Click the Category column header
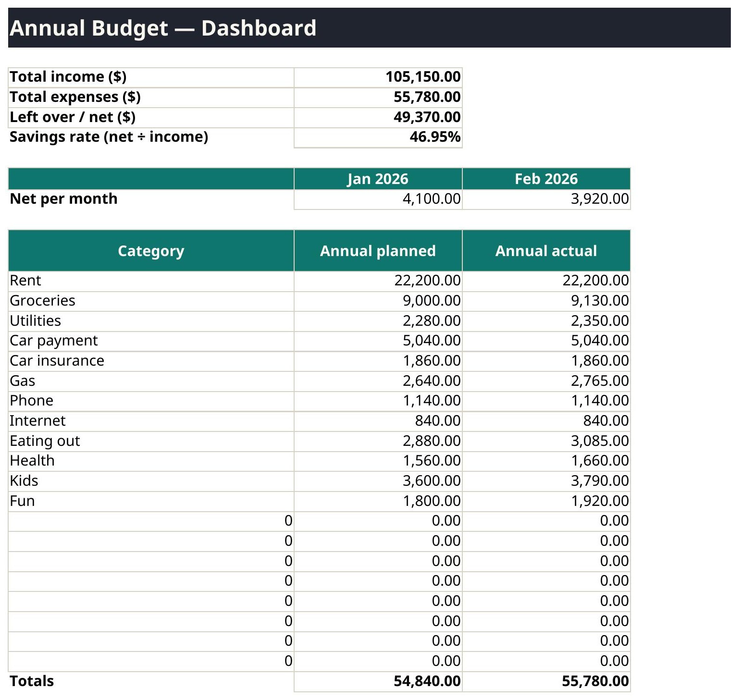Image resolution: width=731 pixels, height=700 pixels. pos(151,251)
